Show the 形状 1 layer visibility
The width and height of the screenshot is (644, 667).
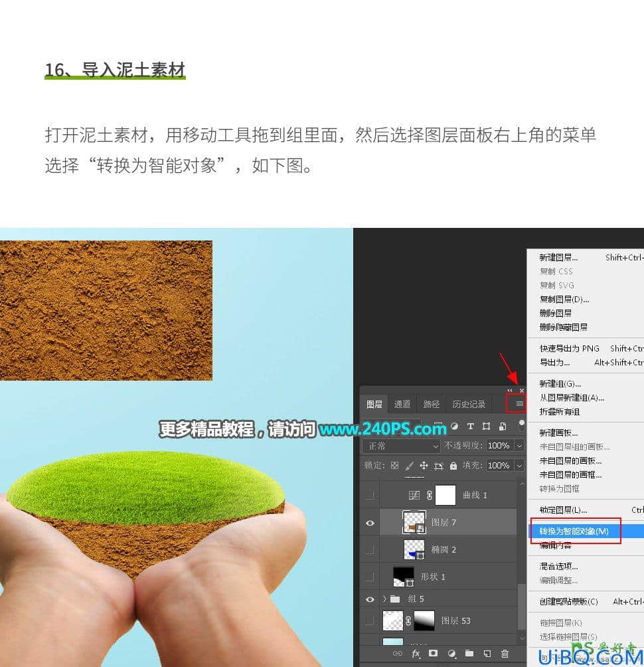tap(370, 577)
